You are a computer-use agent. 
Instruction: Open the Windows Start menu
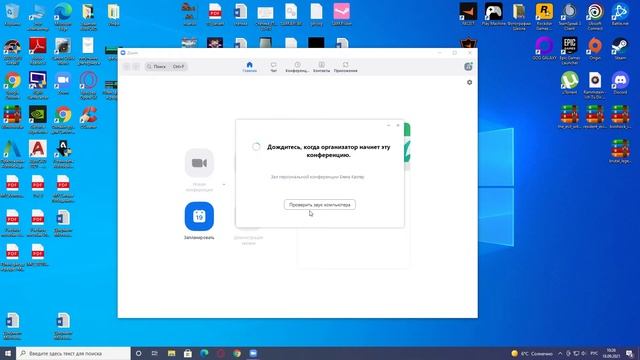tap(8, 353)
